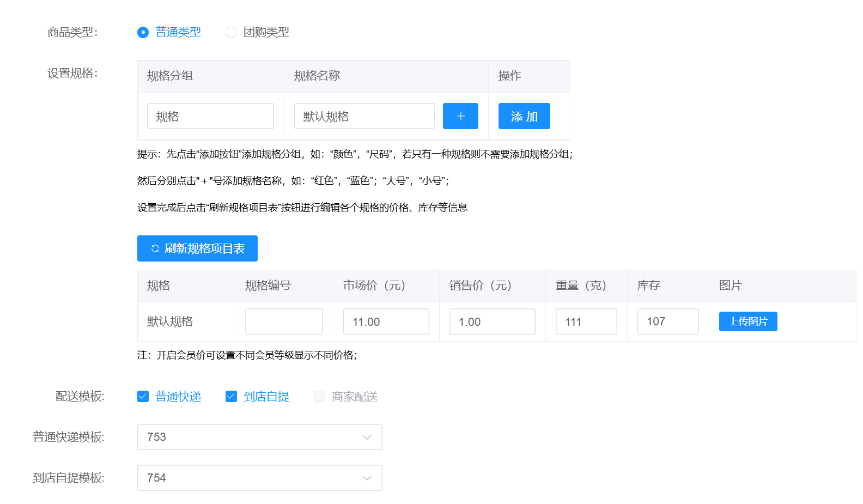Image resolution: width=863 pixels, height=504 pixels.
Task: Select the 团购类型 radio button
Action: click(x=231, y=32)
